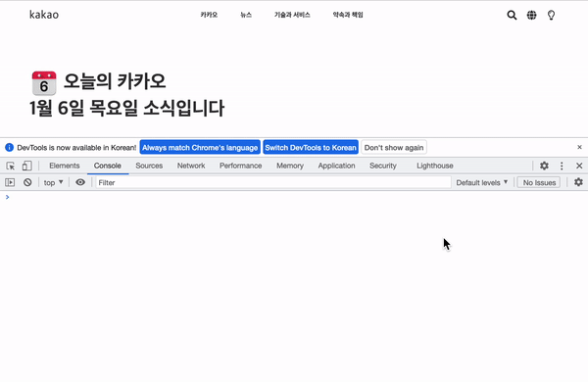Click the '오늘의 카카오' heading
Image resolution: width=588 pixels, height=382 pixels.
tap(115, 81)
